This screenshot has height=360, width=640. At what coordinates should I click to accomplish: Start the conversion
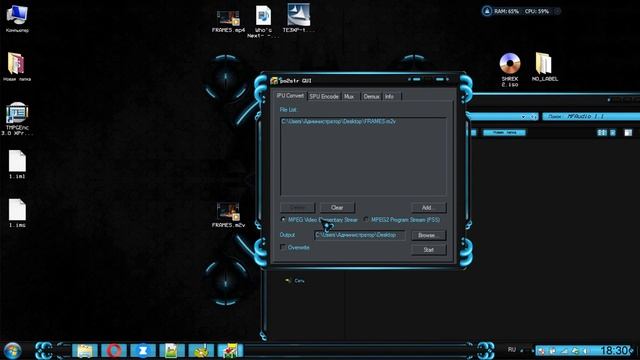429,250
